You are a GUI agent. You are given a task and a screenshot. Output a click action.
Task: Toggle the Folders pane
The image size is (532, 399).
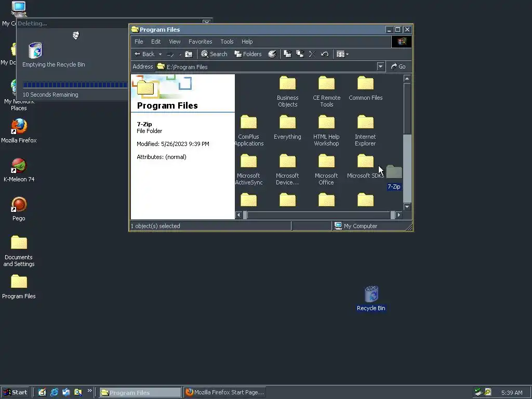point(248,54)
